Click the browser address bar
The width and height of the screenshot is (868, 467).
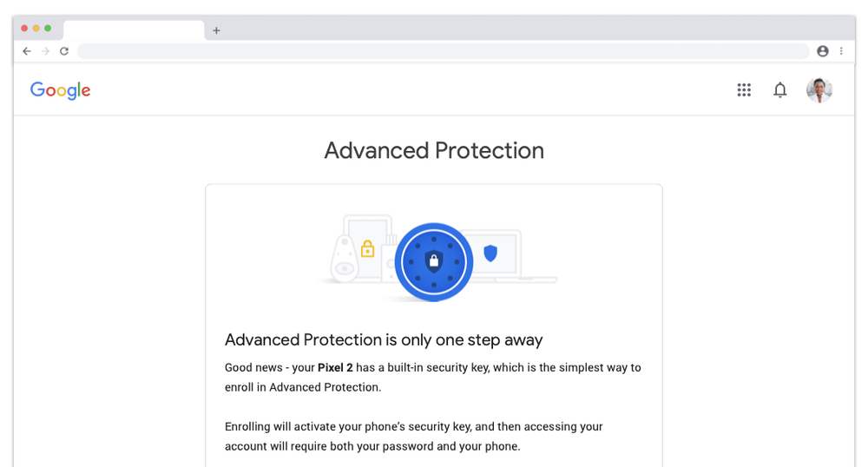coord(444,51)
